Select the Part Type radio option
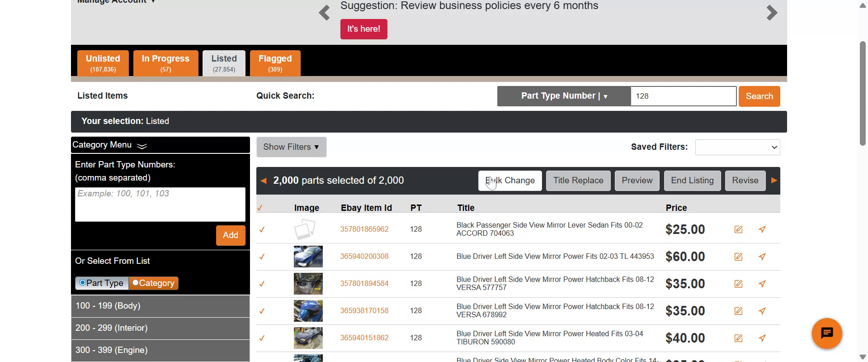Screen dimensions: 868x362 click(x=83, y=283)
